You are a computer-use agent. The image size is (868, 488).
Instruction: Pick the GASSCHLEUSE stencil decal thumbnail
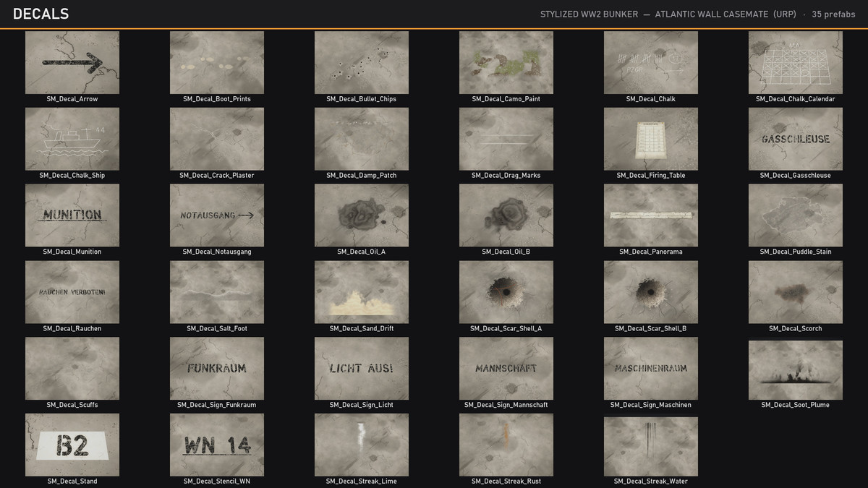(796, 139)
